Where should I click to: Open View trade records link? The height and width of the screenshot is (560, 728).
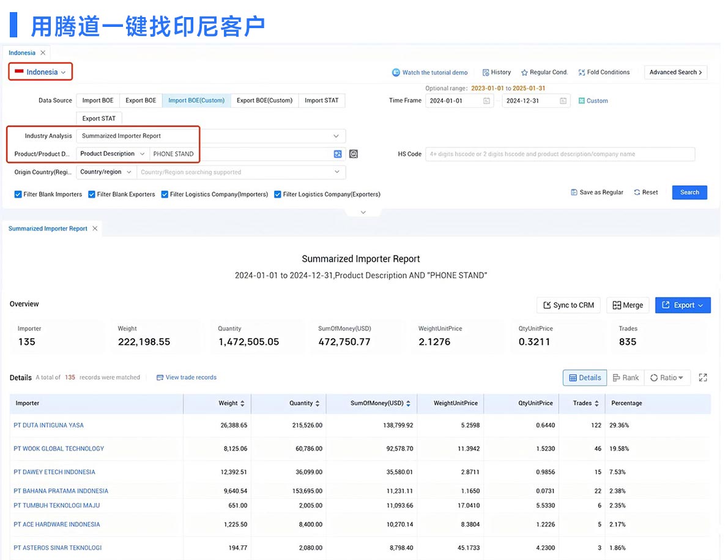pyautogui.click(x=186, y=377)
